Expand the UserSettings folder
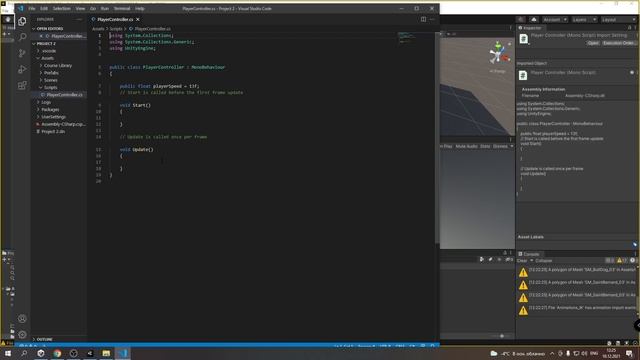 (53, 117)
